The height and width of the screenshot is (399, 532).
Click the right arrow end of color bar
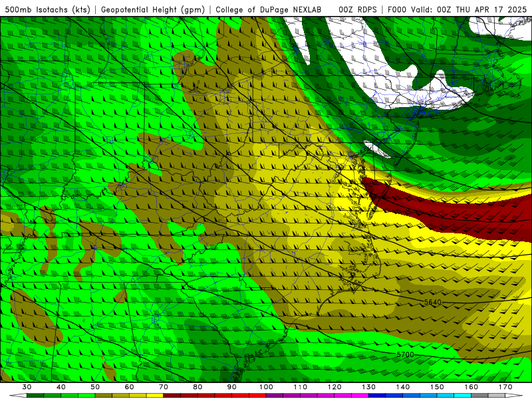pyautogui.click(x=513, y=395)
